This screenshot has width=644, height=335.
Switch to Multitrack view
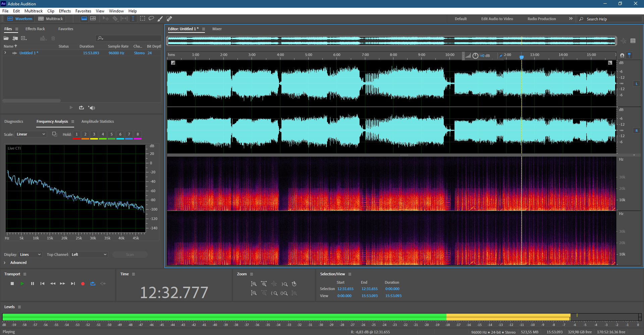point(51,19)
